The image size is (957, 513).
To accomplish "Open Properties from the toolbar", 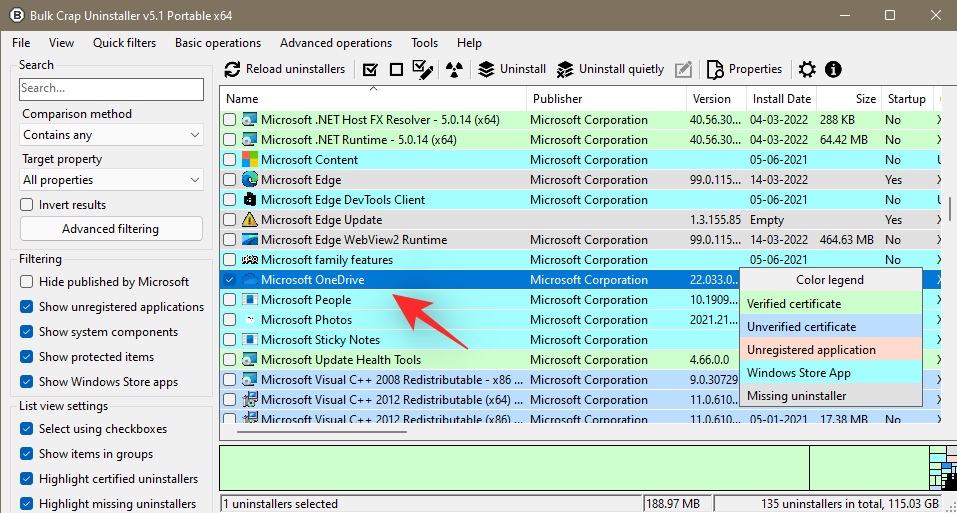I will pyautogui.click(x=744, y=69).
